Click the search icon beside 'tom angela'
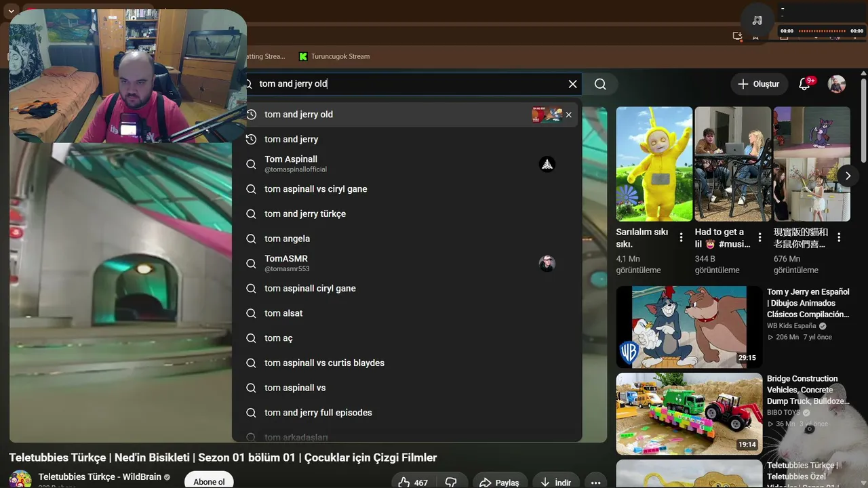Image resolution: width=868 pixels, height=488 pixels. point(251,239)
